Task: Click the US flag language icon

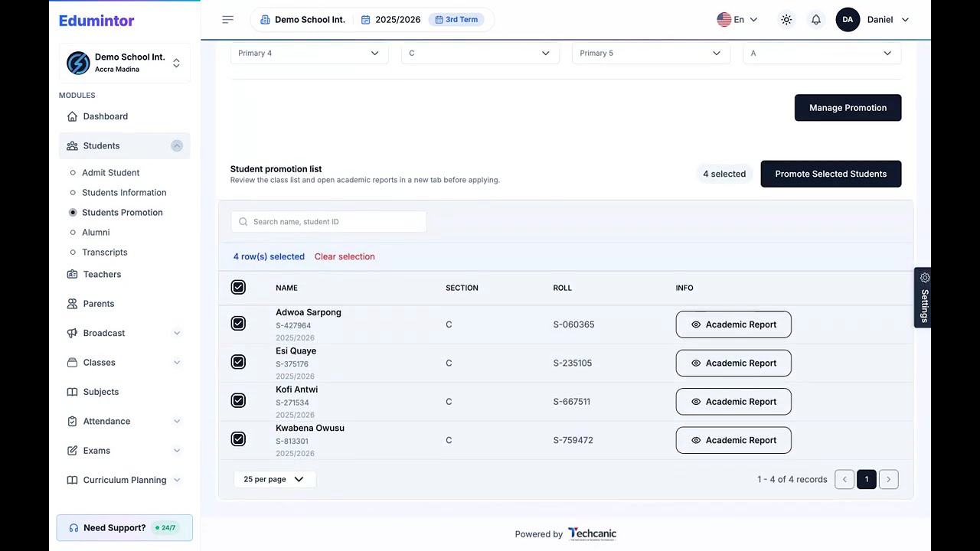Action: coord(724,20)
